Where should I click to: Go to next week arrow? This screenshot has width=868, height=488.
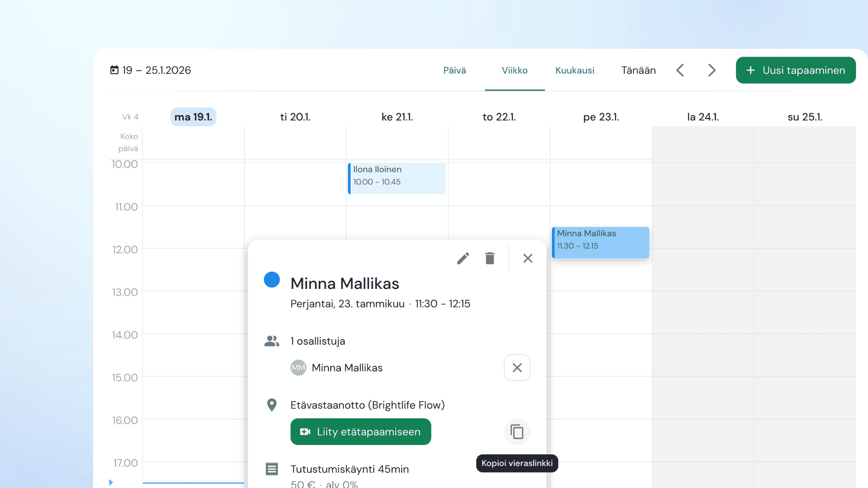point(711,70)
